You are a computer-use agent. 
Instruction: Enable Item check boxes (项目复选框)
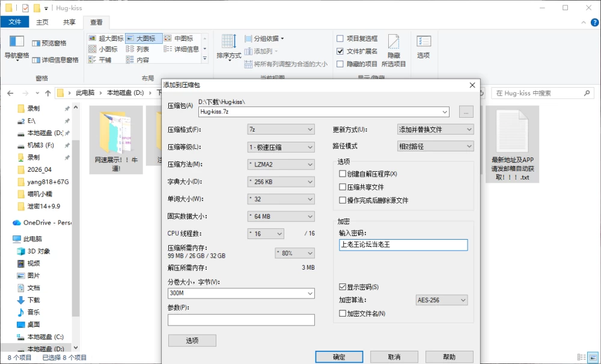(x=340, y=38)
